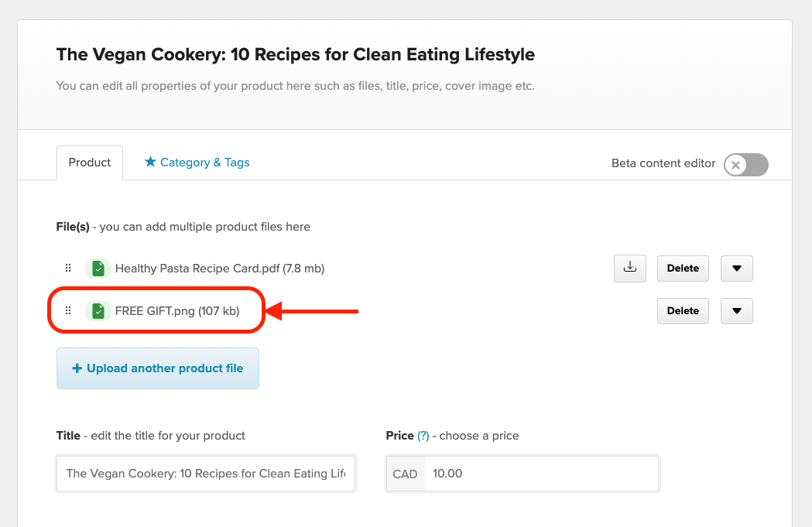The width and height of the screenshot is (812, 527).
Task: Click the drag handle beside Healthy Pasta Recipe Card
Action: pos(68,268)
